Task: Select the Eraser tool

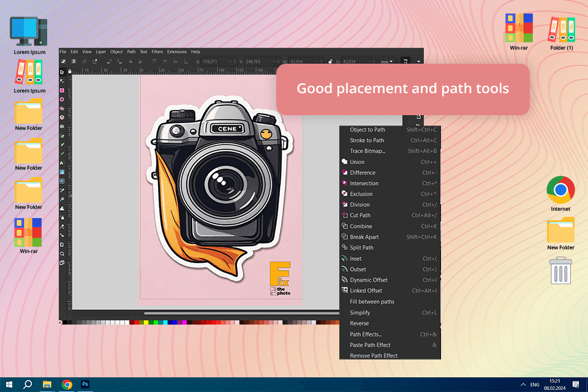Action: [62, 226]
